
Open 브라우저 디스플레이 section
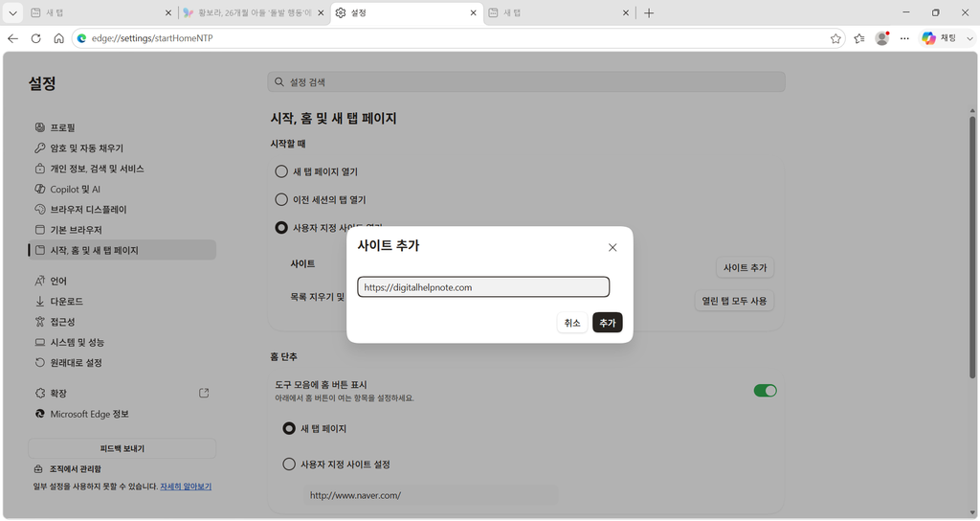point(122,210)
